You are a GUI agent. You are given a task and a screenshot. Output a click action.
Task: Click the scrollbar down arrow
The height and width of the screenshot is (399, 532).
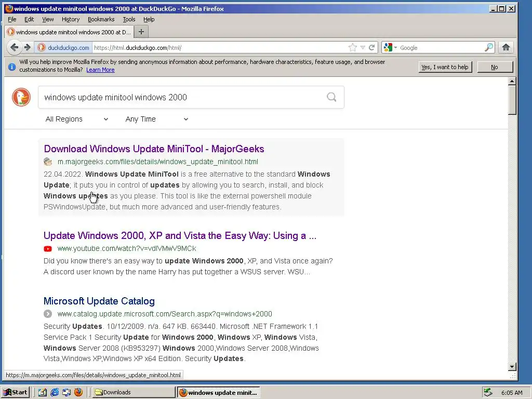[x=512, y=366]
